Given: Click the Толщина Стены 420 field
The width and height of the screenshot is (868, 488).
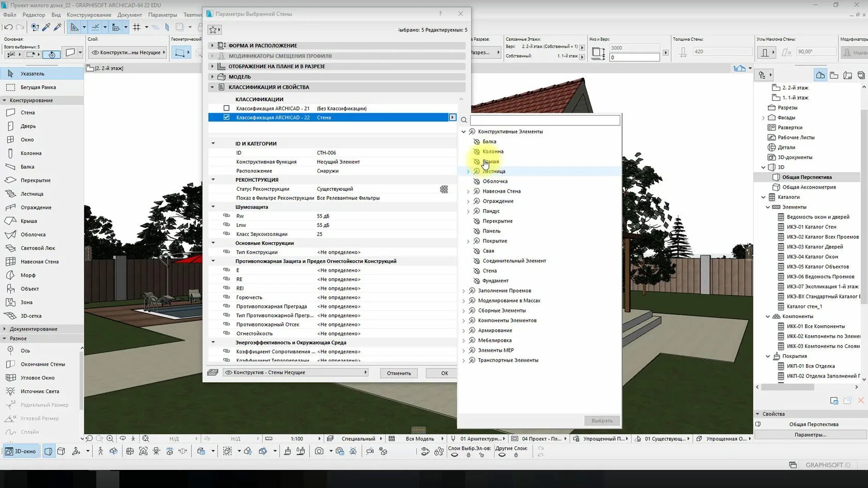Looking at the screenshot, I should point(722,52).
